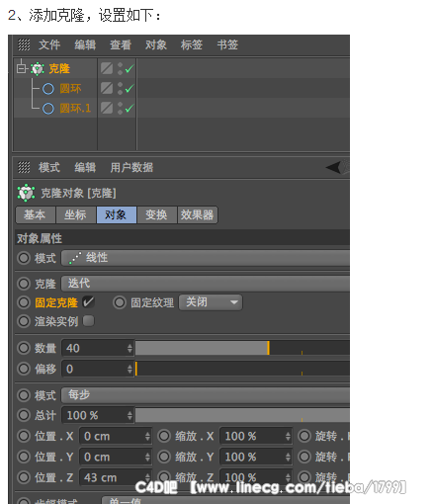This screenshot has height=504, width=432.
Task: Select the 圆环 object
Action: pos(70,89)
